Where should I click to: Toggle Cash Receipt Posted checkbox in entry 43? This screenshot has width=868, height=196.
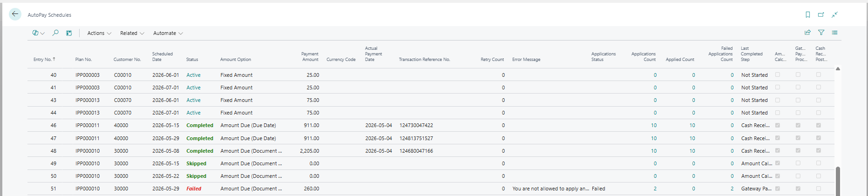[x=819, y=100]
